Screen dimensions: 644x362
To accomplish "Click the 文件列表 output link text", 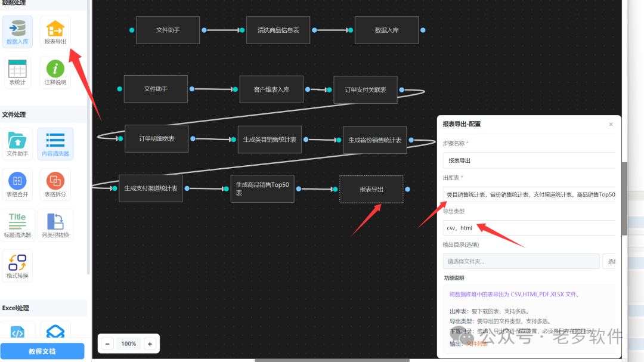I will click(x=477, y=344).
